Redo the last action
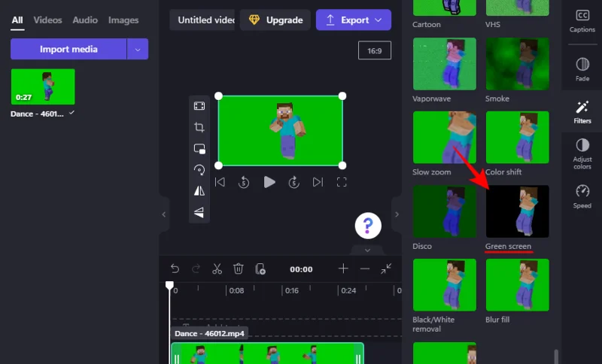 196,269
